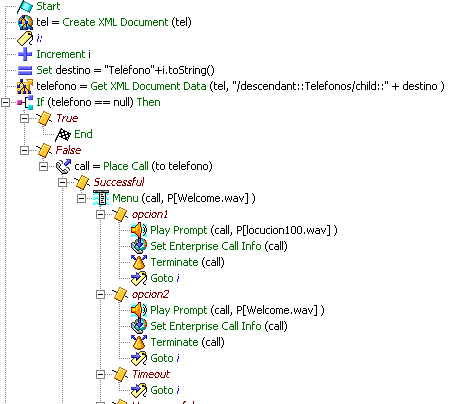Image resolution: width=450 pixels, height=404 pixels.
Task: Select the opcion1 branch tag icon
Action: [x=120, y=214]
